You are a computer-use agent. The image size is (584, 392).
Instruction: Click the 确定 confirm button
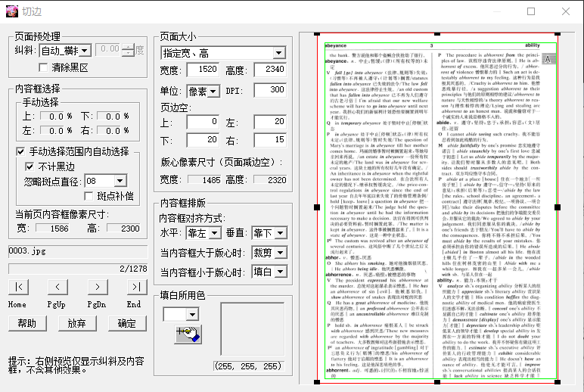point(127,323)
